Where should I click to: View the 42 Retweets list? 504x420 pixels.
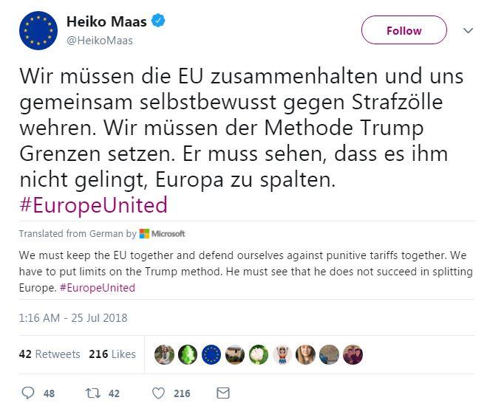click(50, 354)
